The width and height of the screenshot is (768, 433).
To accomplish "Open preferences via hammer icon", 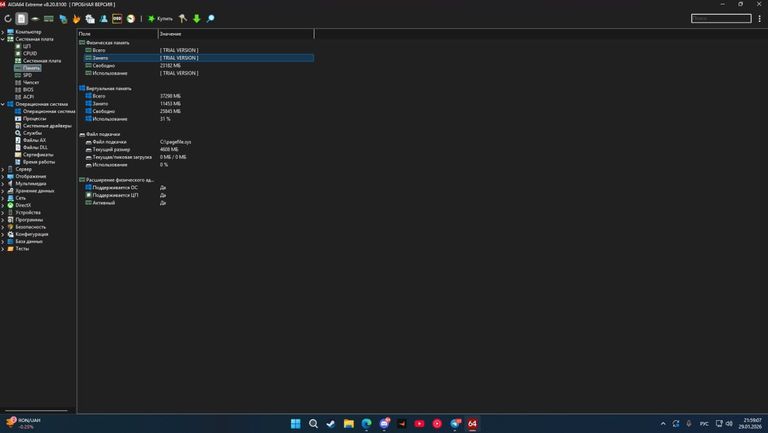I will pyautogui.click(x=183, y=19).
